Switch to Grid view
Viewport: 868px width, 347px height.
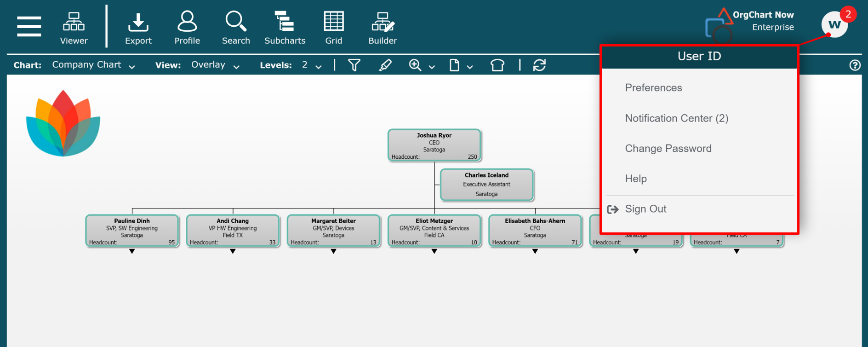tap(334, 28)
